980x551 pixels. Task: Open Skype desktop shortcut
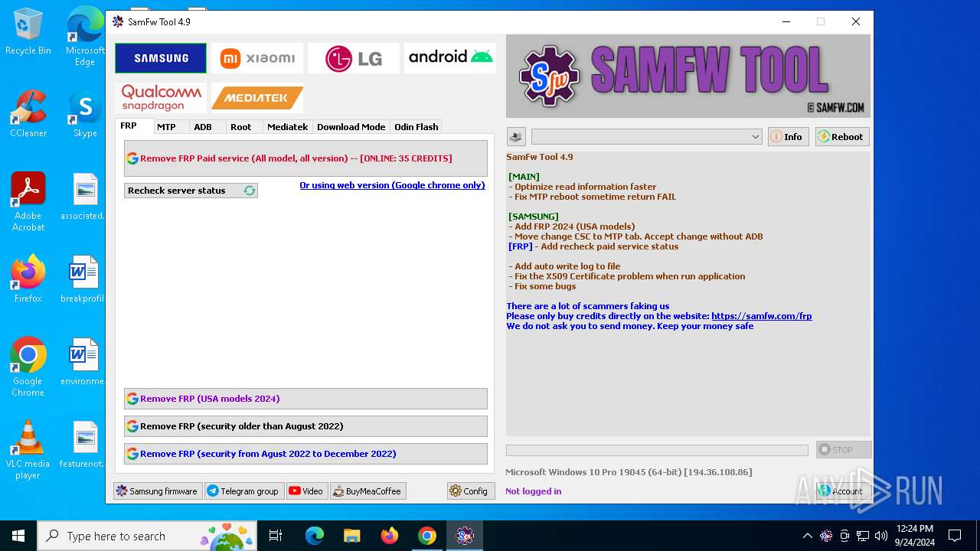point(85,115)
